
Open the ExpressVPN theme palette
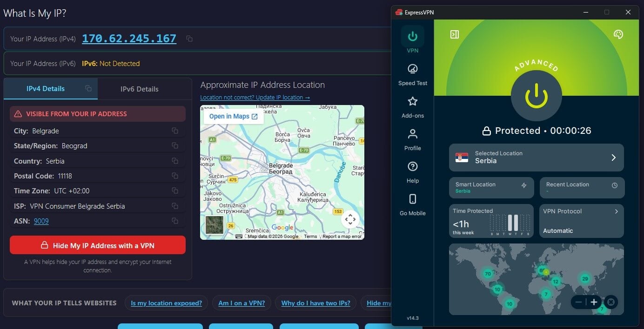[x=618, y=34]
